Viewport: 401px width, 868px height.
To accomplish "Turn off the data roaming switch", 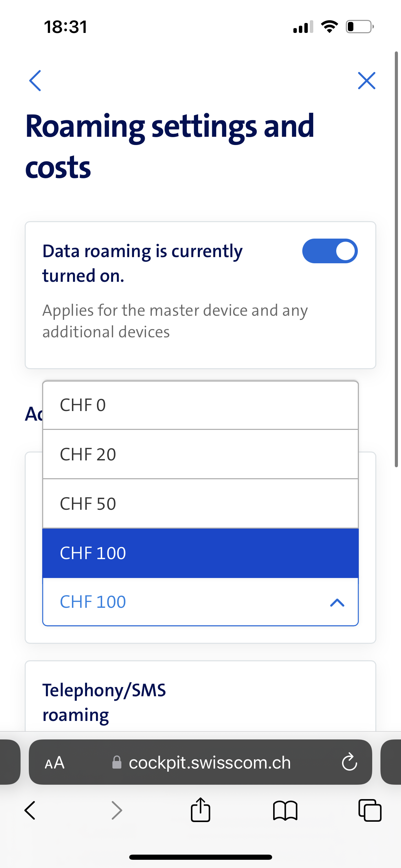I will pyautogui.click(x=330, y=251).
